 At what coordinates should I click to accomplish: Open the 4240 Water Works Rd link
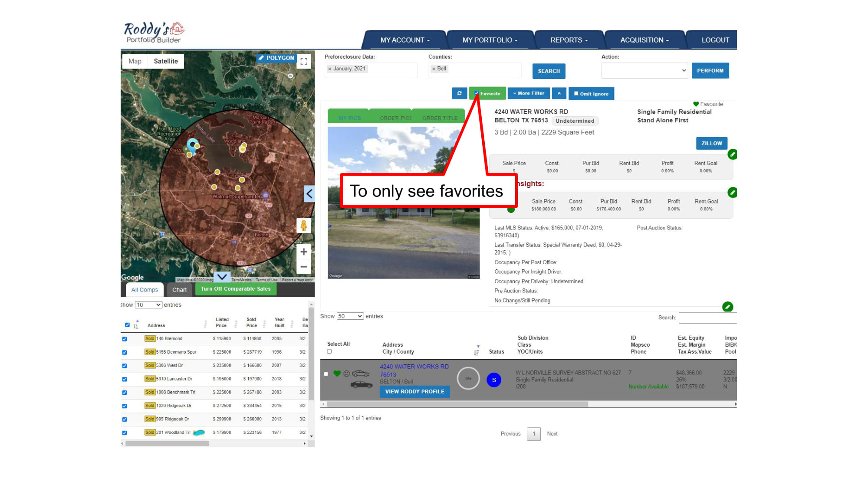pos(414,370)
